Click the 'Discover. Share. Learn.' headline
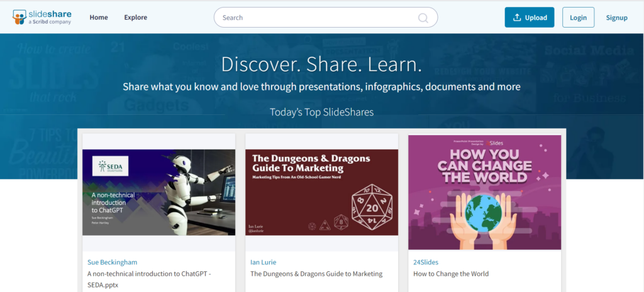Viewport: 644px width, 292px height. [x=321, y=65]
